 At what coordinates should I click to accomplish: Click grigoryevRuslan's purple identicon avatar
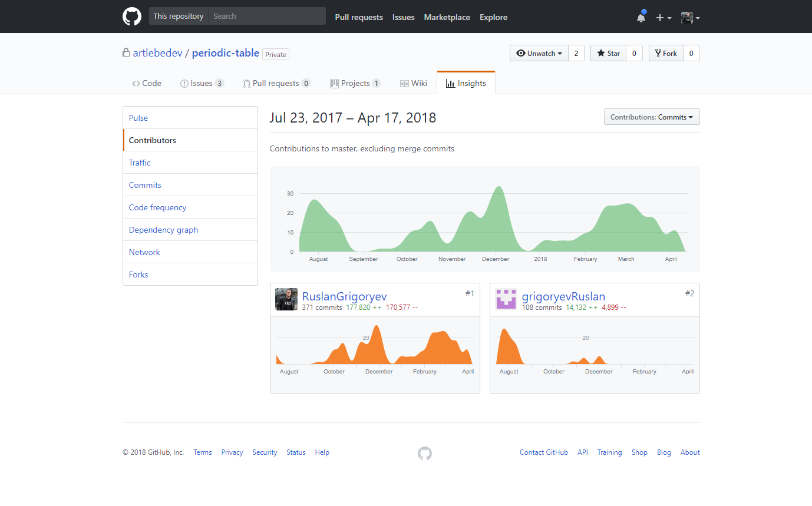(x=506, y=299)
